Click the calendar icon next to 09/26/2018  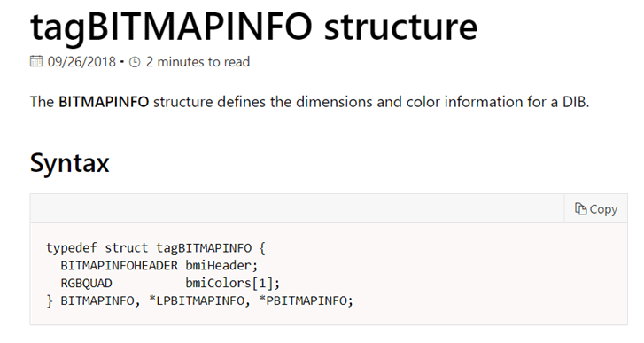36,61
